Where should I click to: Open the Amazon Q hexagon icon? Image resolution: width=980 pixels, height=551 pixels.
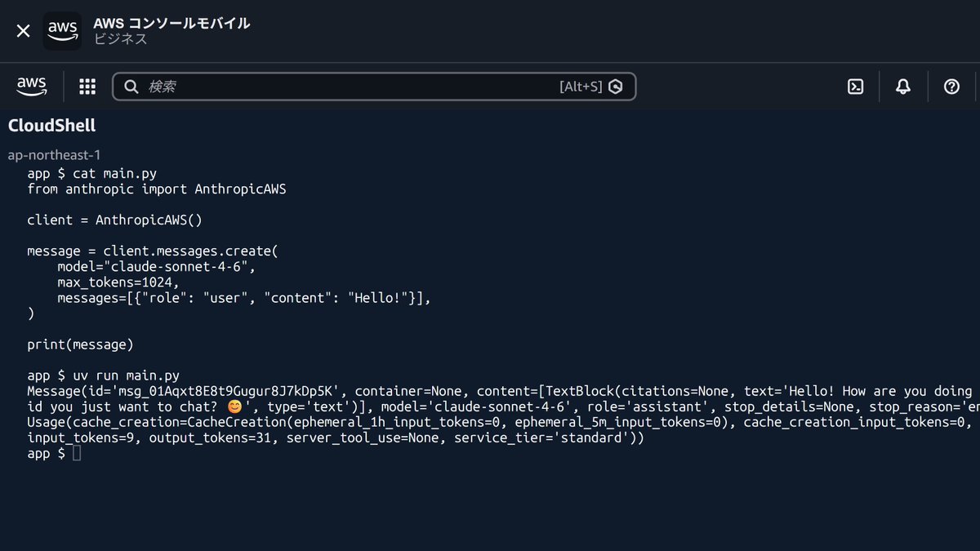pyautogui.click(x=616, y=87)
